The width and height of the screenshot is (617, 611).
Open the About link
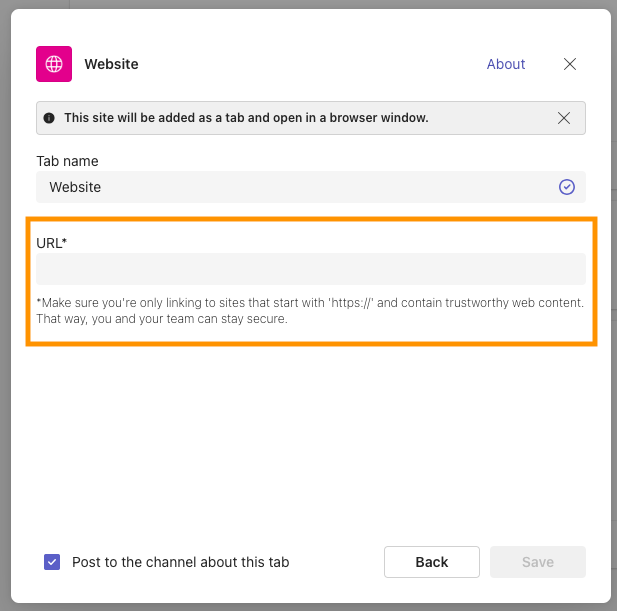point(505,64)
